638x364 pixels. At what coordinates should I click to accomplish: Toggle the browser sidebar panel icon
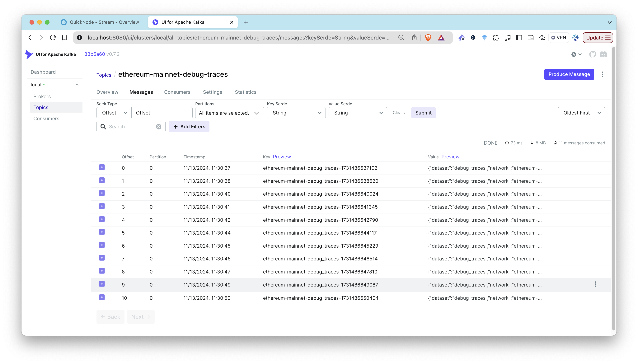pyautogui.click(x=519, y=38)
